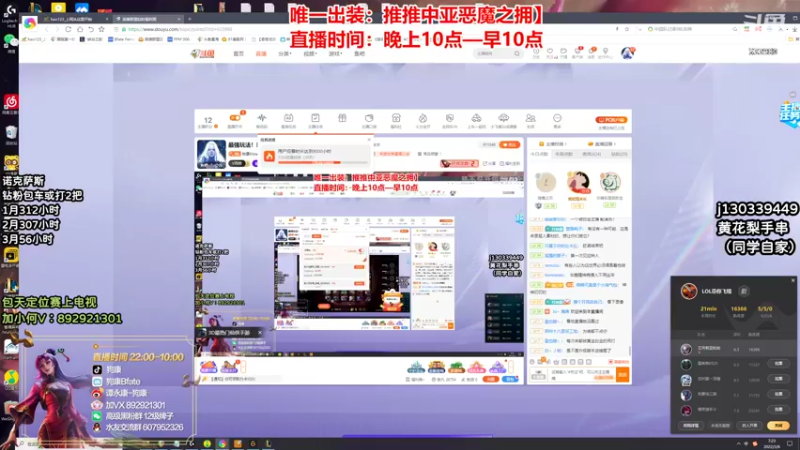Open the gift box icon in streamer toolbar

click(x=342, y=118)
